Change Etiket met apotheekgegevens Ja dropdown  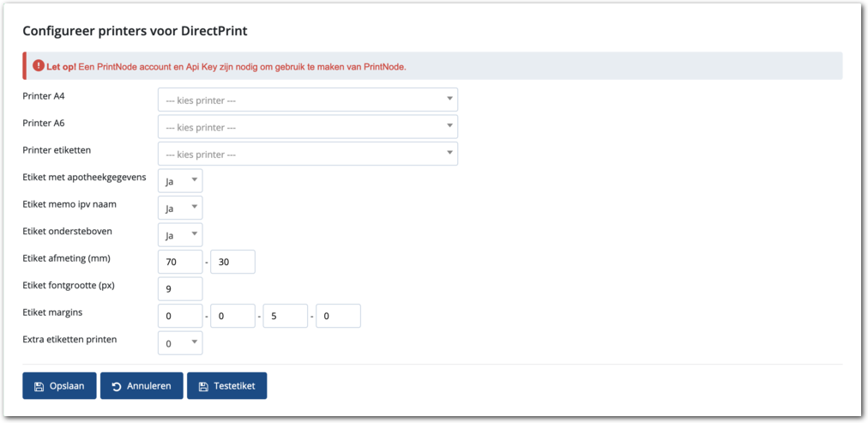180,181
